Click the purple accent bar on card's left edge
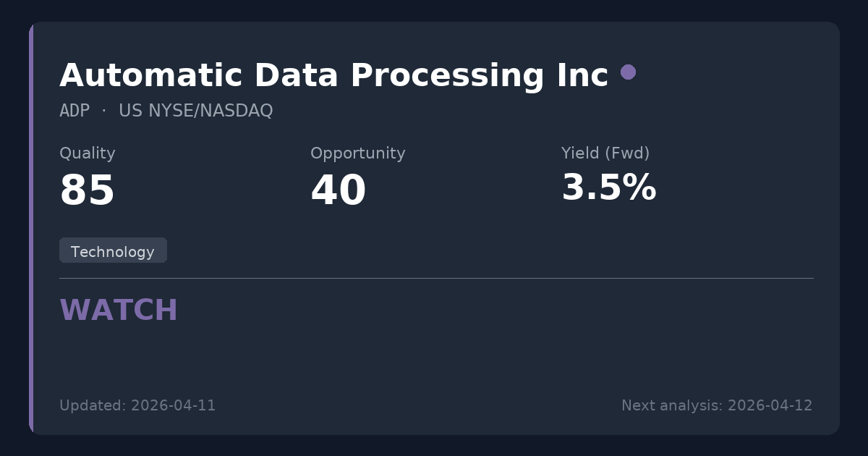 click(x=31, y=228)
